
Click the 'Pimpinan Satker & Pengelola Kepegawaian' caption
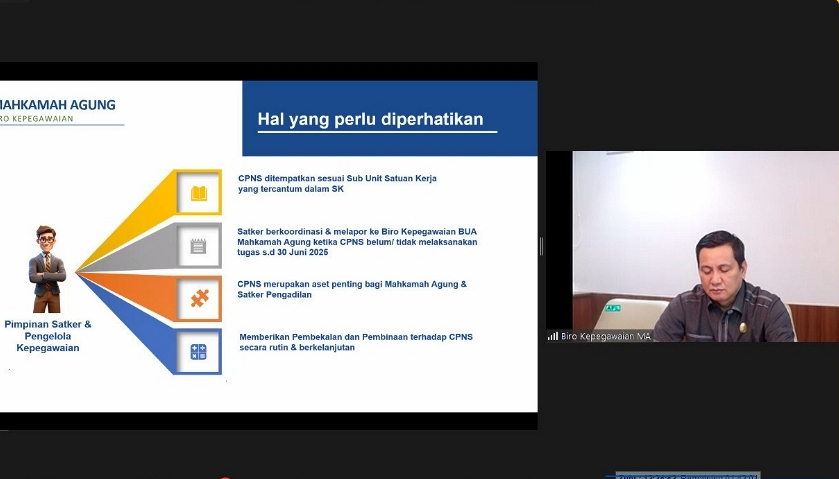point(48,336)
